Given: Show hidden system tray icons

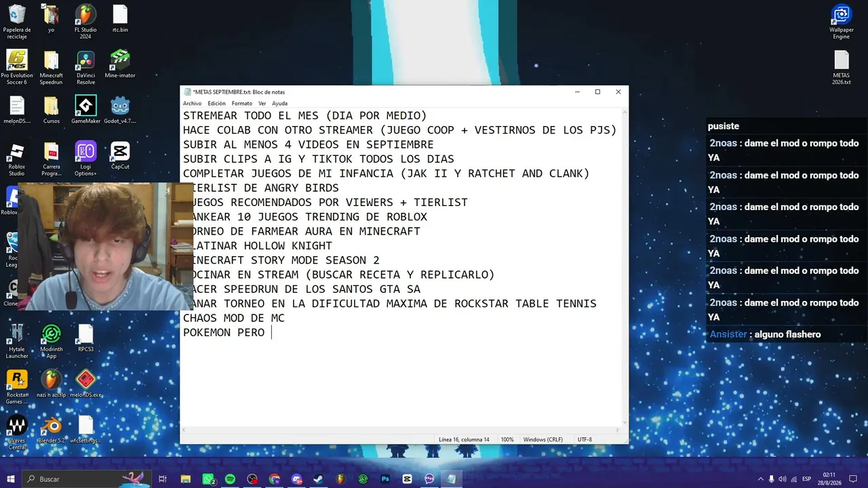Looking at the screenshot, I should click(761, 479).
